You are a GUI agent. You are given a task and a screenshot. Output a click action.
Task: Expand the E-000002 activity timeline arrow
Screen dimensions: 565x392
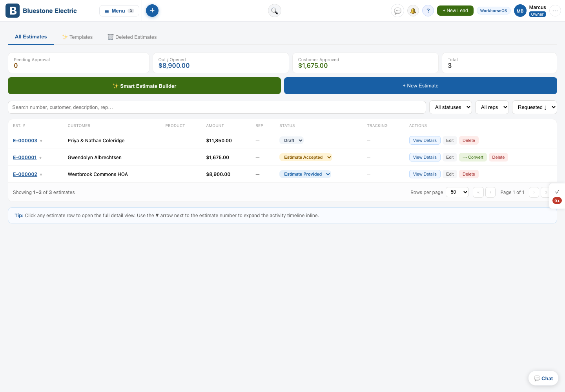tap(41, 174)
